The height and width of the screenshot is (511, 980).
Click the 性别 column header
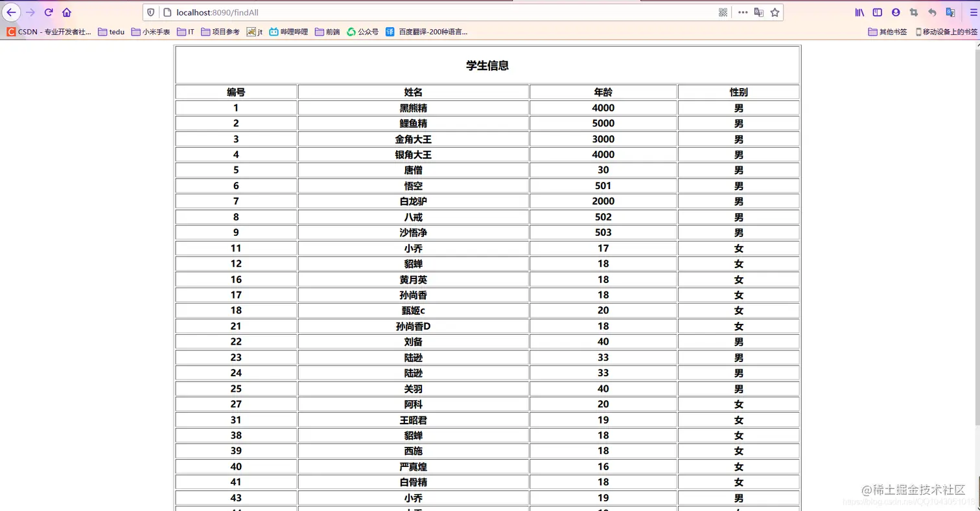pyautogui.click(x=739, y=92)
